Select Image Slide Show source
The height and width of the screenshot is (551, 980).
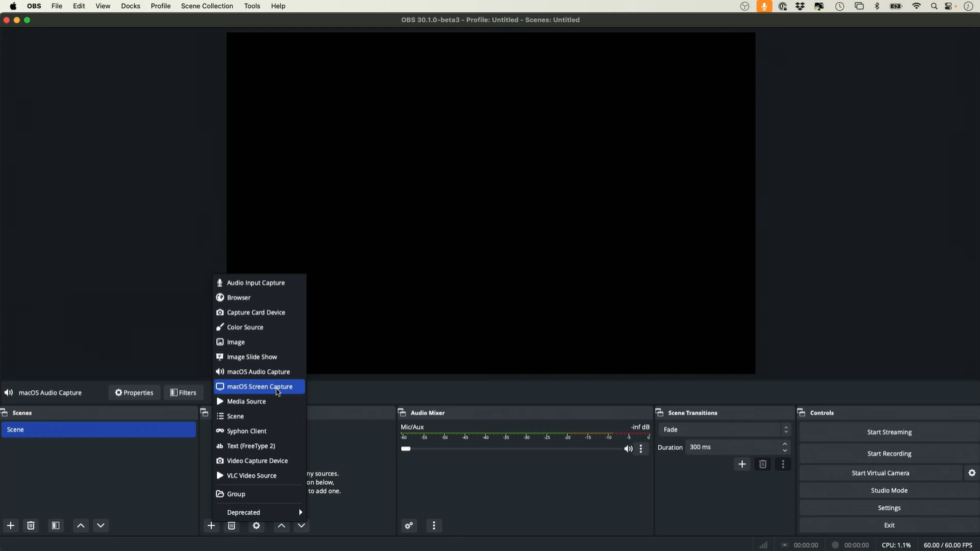pyautogui.click(x=259, y=357)
